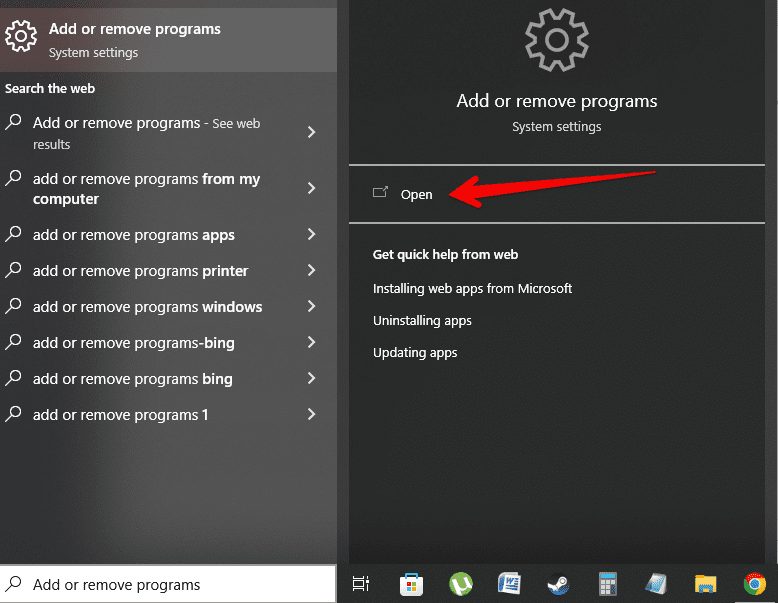Image resolution: width=778 pixels, height=603 pixels.
Task: Click magnifier icon beside 'programs 1' suggestion
Action: click(x=13, y=413)
